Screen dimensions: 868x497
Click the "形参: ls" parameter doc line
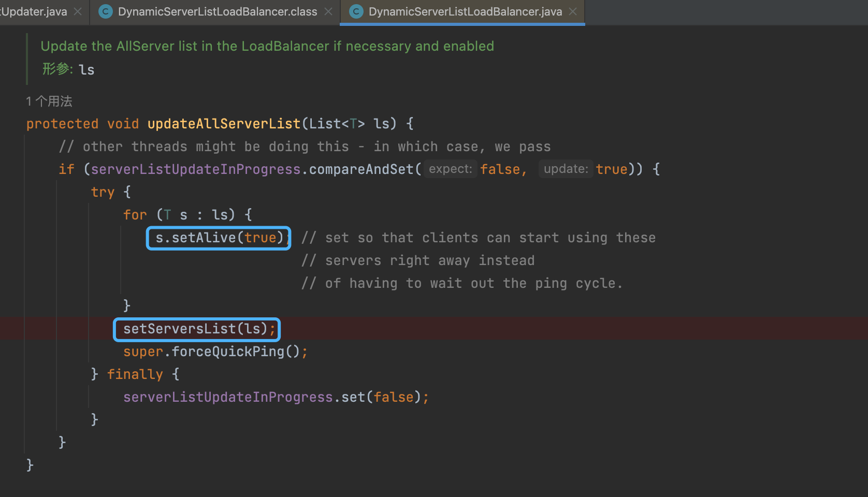coord(68,69)
